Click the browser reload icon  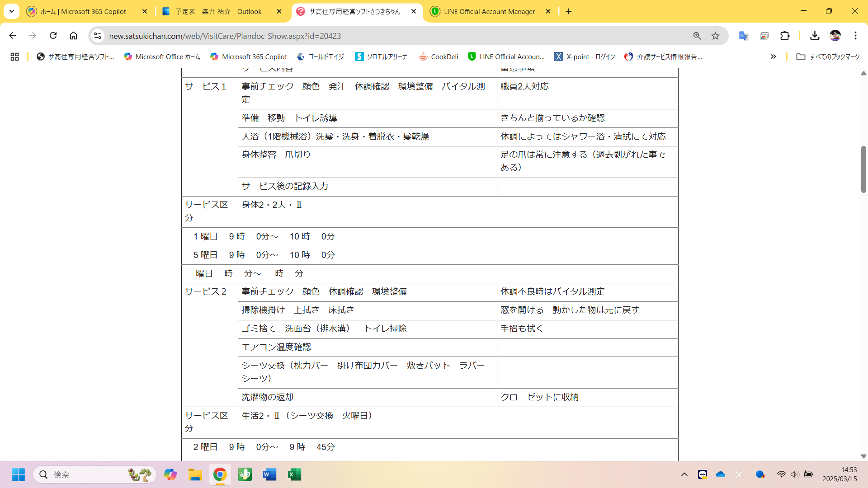point(53,36)
